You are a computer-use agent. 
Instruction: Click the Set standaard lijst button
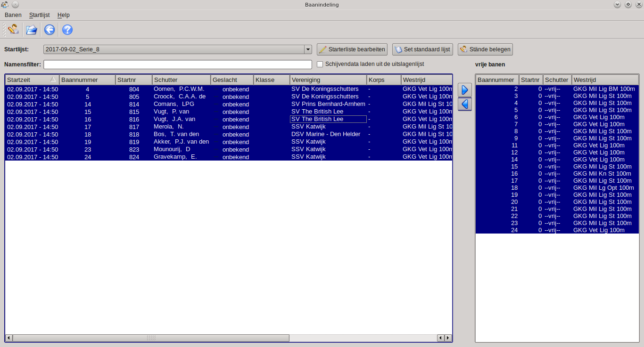coord(422,49)
